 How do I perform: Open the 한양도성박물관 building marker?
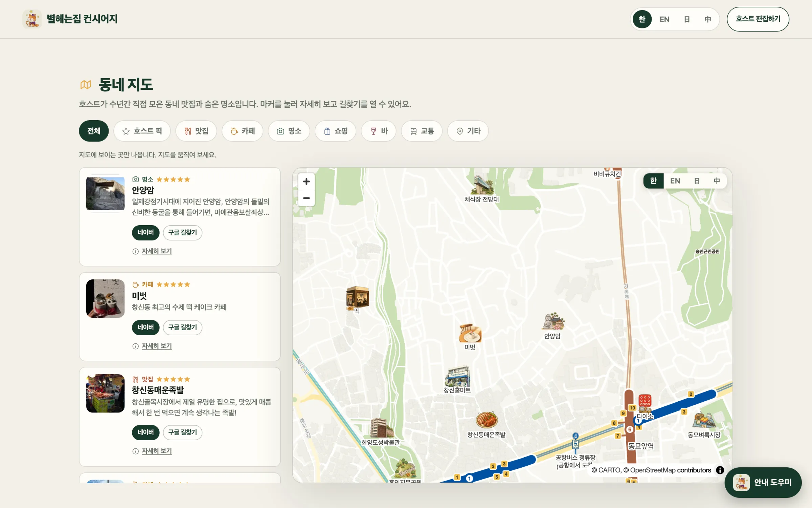(x=381, y=428)
